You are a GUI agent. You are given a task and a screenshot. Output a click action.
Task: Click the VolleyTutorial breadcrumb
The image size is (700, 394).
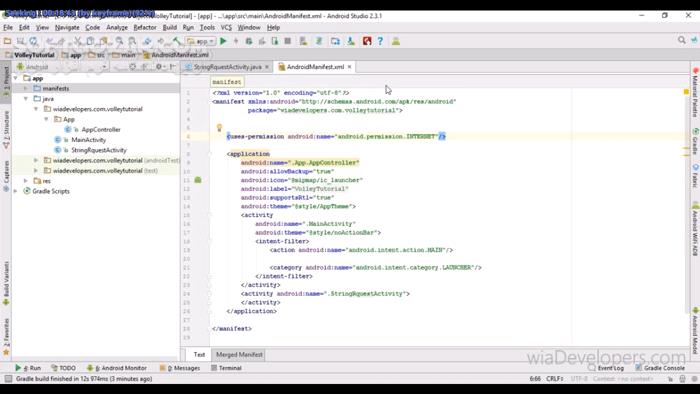coord(30,55)
